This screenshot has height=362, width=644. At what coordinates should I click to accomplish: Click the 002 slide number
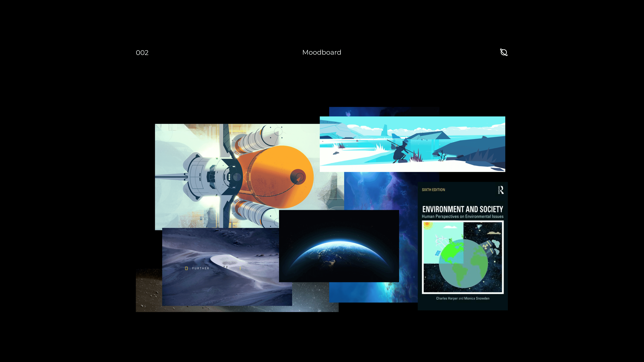[x=142, y=53]
